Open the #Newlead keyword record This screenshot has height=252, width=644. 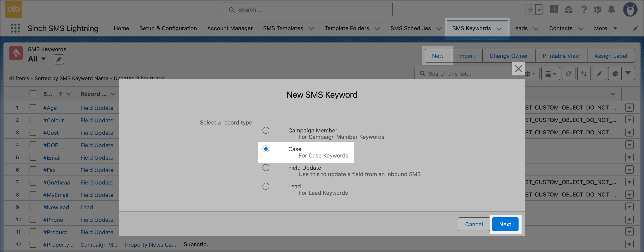tap(56, 207)
